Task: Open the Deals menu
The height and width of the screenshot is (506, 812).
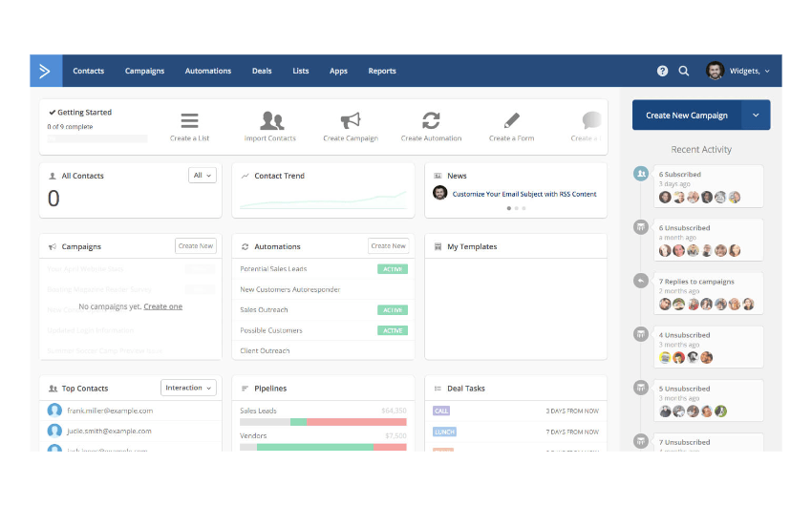Action: (x=262, y=71)
